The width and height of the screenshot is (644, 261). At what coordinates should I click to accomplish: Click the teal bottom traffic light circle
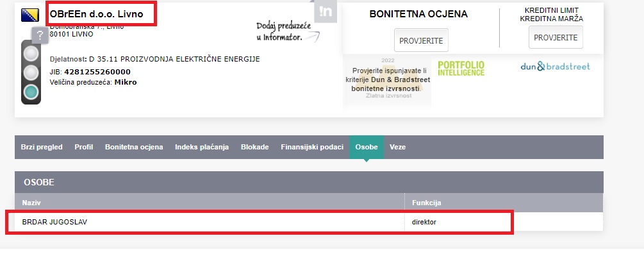pos(31,92)
